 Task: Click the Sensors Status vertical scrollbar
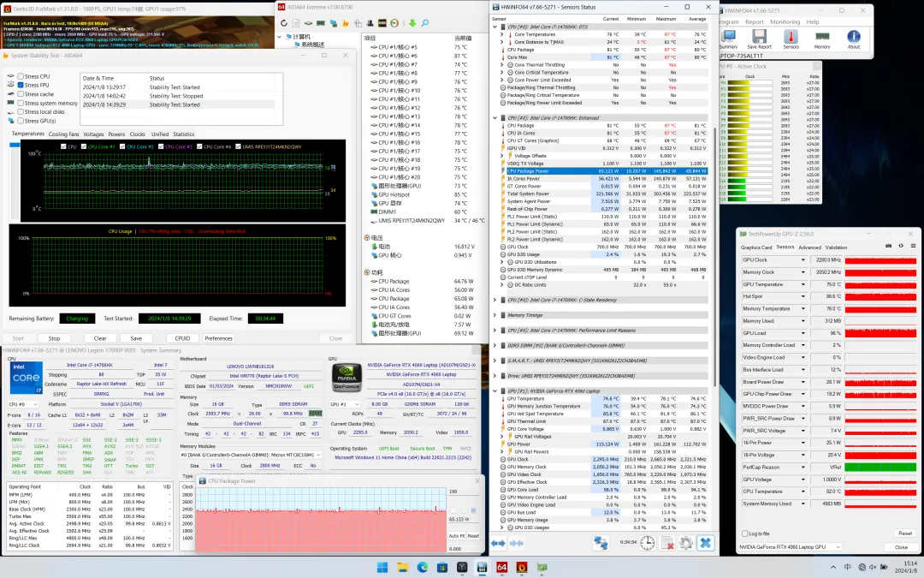714,257
